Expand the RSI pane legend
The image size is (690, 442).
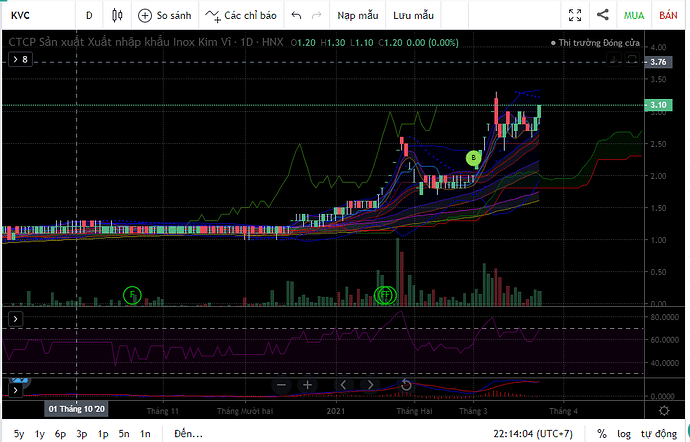(x=15, y=319)
